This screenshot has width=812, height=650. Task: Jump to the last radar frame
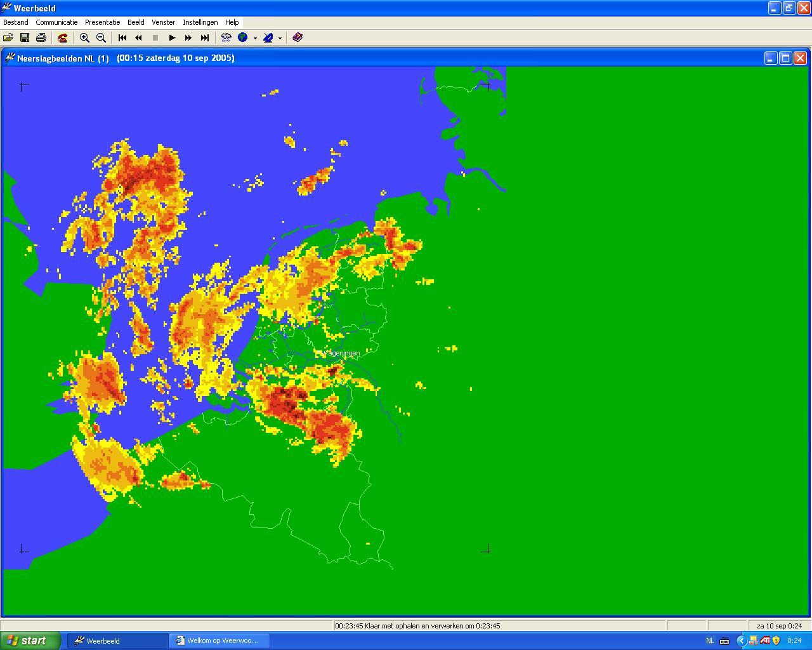[x=205, y=37]
